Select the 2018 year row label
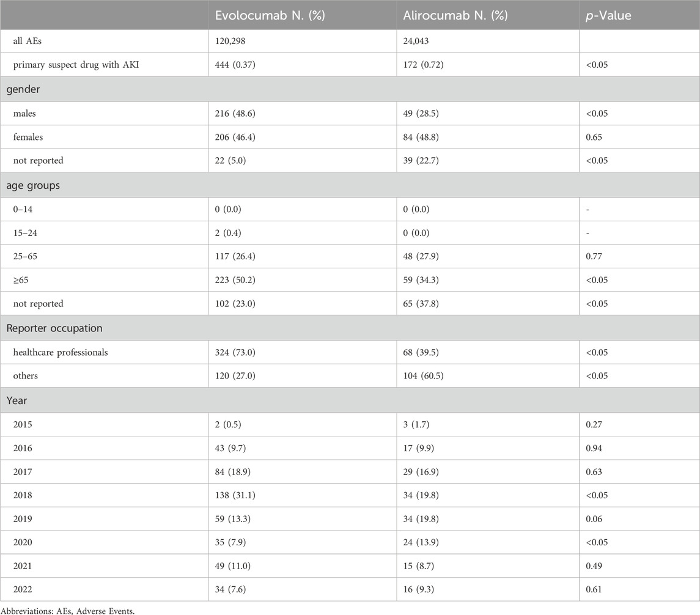Viewport: 700px width, 615px height. click(x=23, y=495)
